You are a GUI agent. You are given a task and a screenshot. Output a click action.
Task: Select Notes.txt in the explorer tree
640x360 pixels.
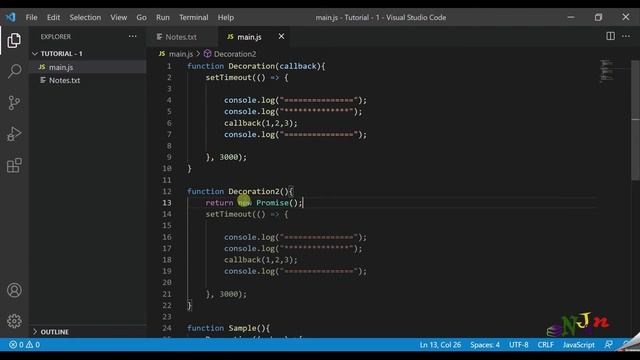tap(64, 80)
